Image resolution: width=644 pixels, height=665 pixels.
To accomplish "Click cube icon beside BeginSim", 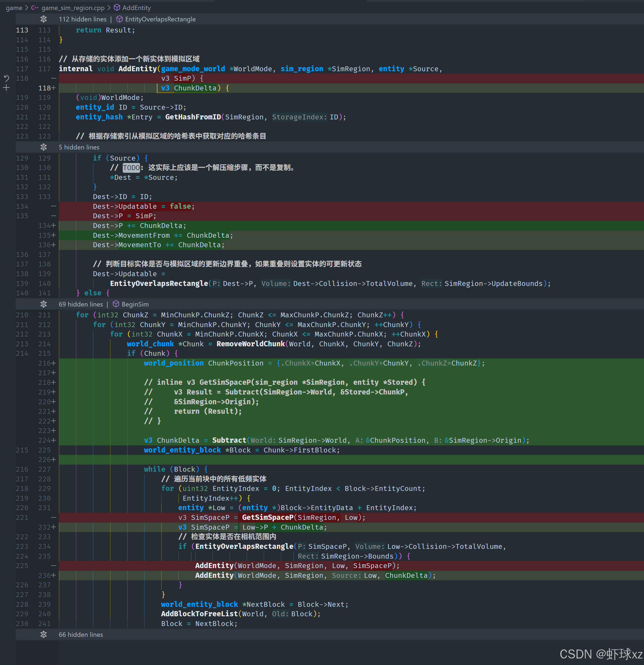I will click(116, 304).
